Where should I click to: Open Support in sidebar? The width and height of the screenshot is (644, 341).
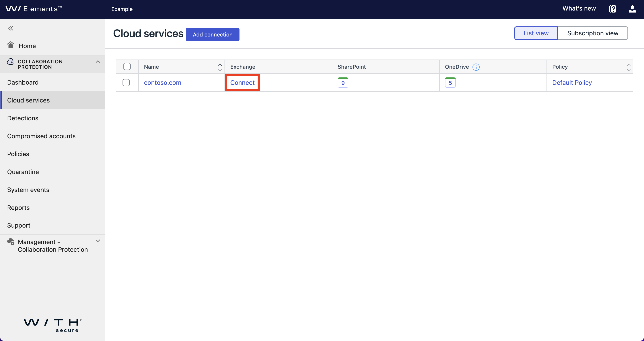point(53,225)
